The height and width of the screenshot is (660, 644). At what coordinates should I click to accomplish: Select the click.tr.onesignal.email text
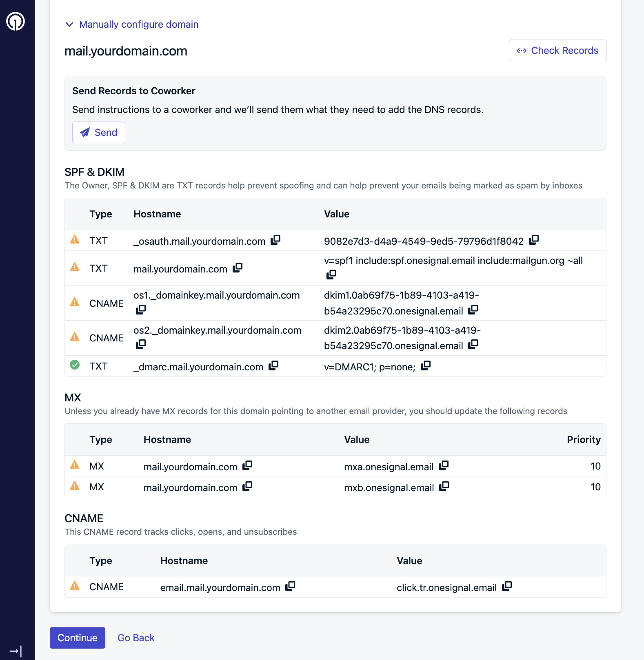[x=447, y=588]
